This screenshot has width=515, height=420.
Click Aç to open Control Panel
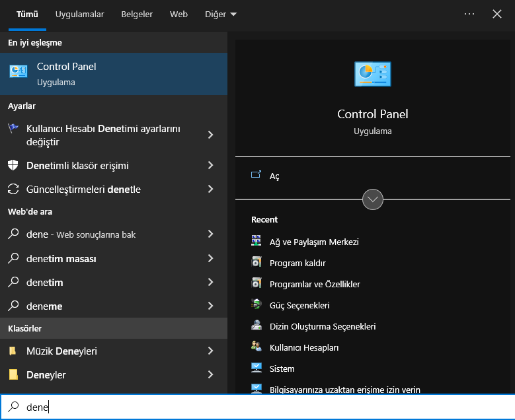point(274,176)
